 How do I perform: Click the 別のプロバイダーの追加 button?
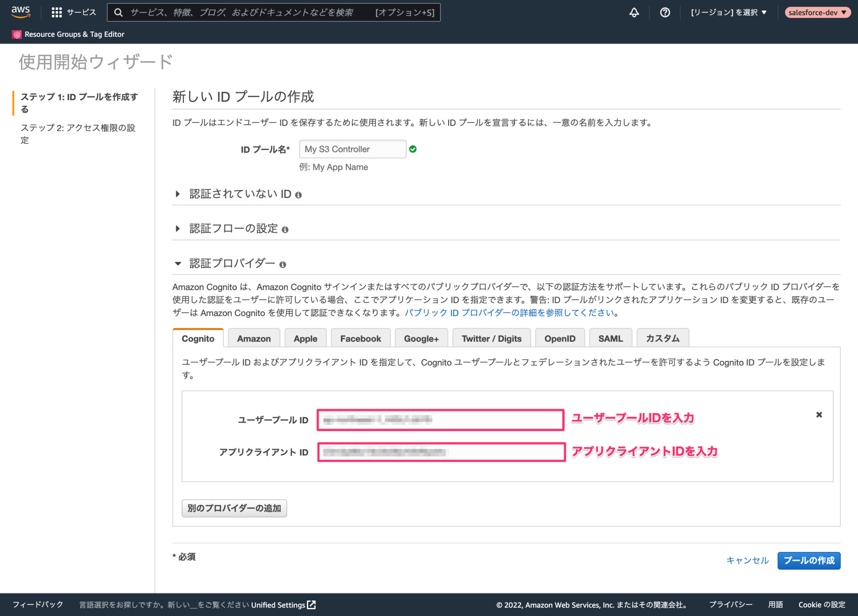click(234, 508)
